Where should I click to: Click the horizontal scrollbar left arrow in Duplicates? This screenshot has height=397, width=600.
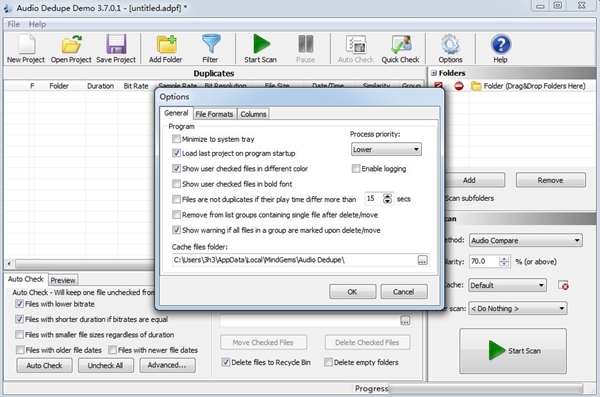point(9,264)
